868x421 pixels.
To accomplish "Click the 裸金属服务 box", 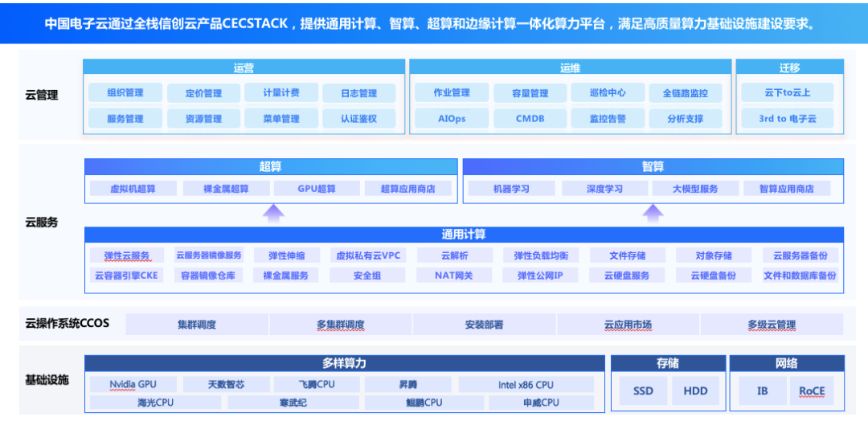I will coord(287,275).
